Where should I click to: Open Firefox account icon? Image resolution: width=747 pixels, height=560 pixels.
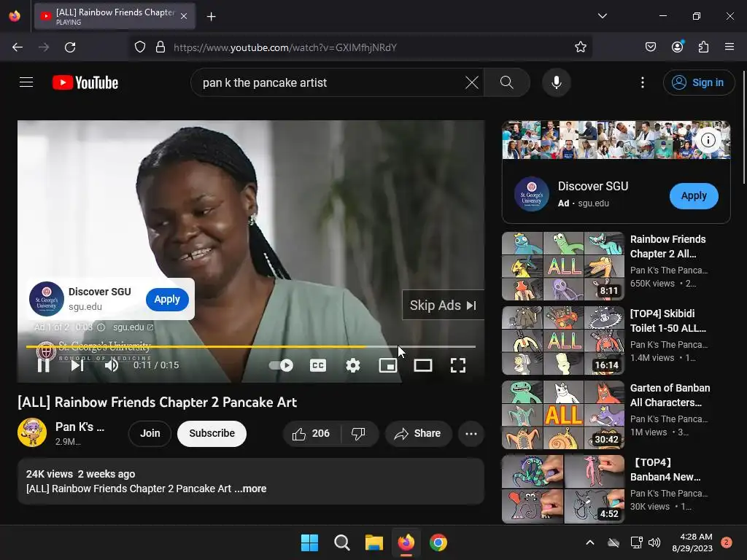pyautogui.click(x=678, y=47)
